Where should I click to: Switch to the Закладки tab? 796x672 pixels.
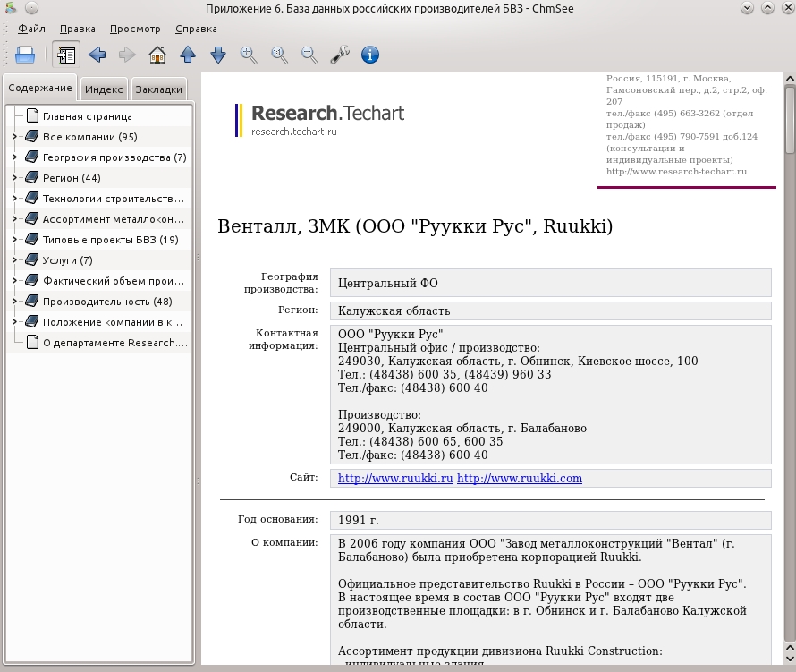(159, 89)
